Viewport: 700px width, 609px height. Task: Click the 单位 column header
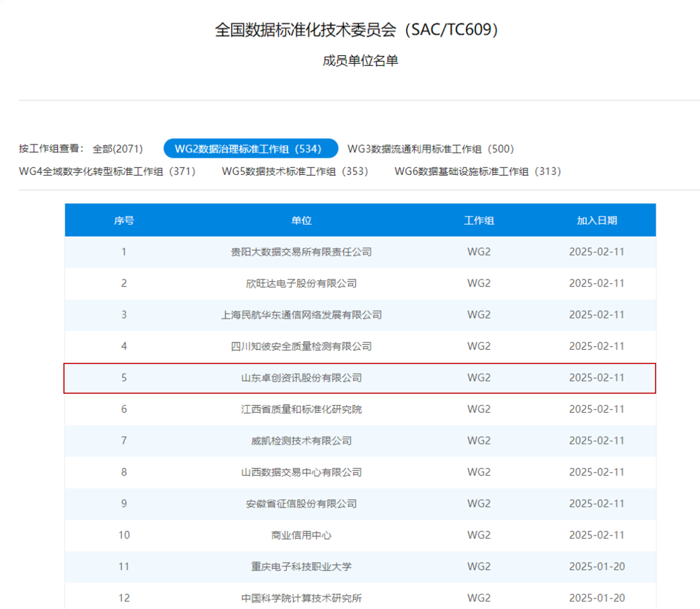(x=301, y=220)
